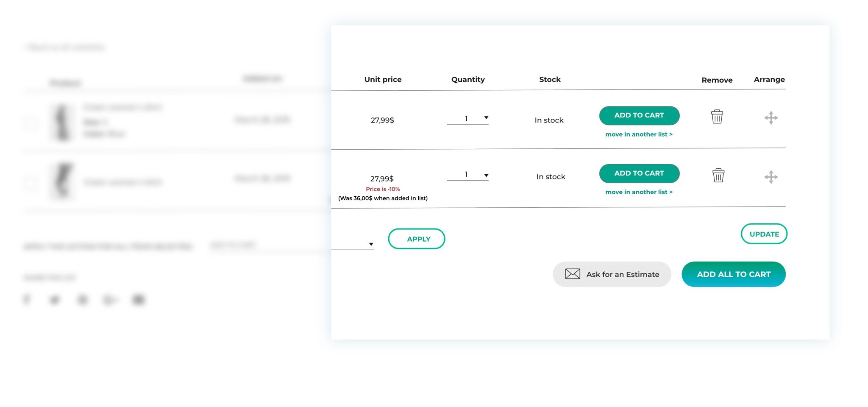Share the wishlist on Facebook
The width and height of the screenshot is (868, 407).
(x=27, y=300)
